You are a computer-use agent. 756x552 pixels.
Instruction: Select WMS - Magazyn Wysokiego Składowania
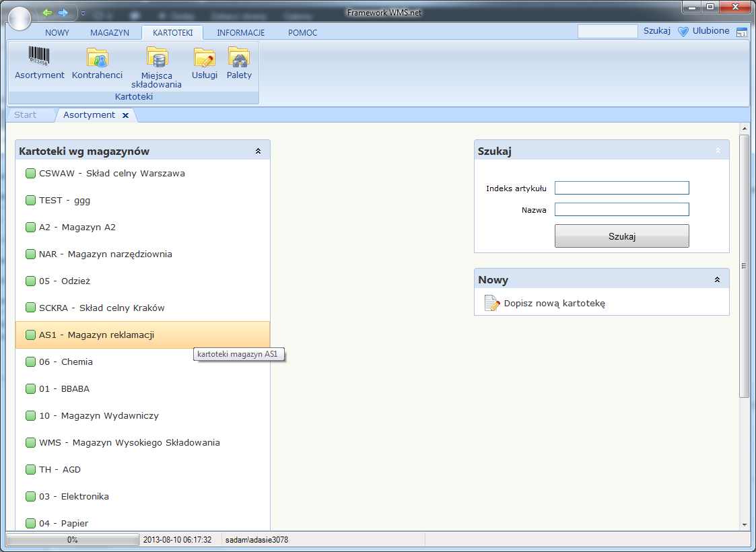pyautogui.click(x=143, y=442)
